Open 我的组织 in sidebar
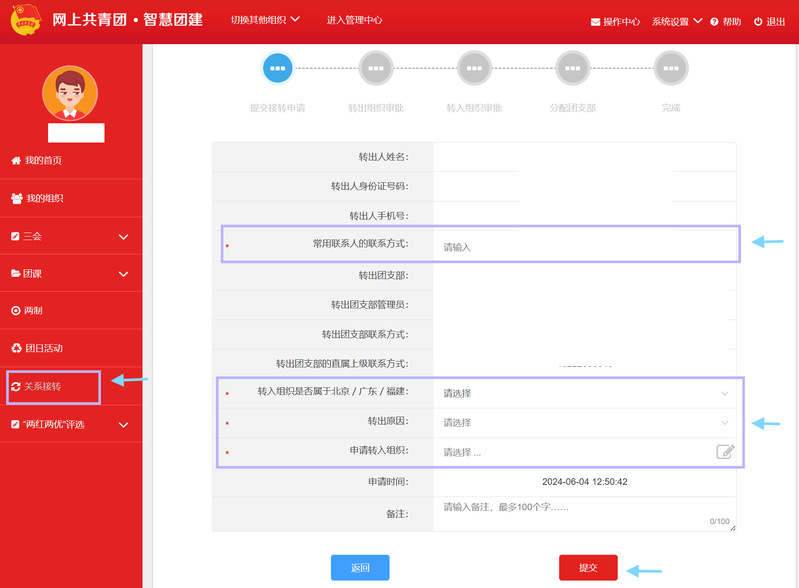 pyautogui.click(x=44, y=199)
